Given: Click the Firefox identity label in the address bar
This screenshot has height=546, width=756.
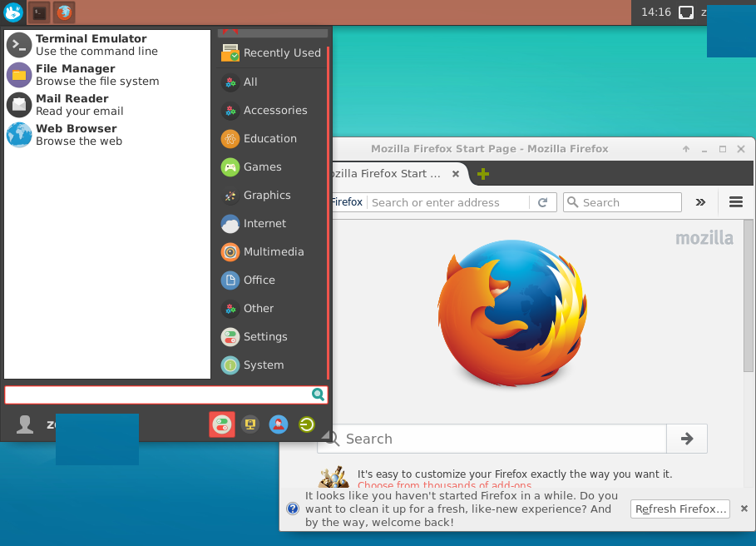Looking at the screenshot, I should 347,202.
